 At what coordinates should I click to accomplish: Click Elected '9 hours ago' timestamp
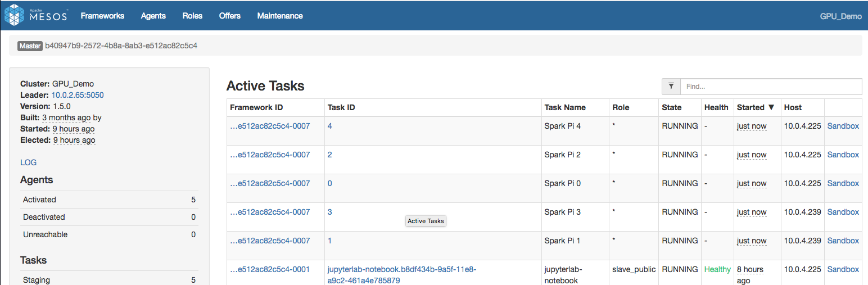pos(74,140)
